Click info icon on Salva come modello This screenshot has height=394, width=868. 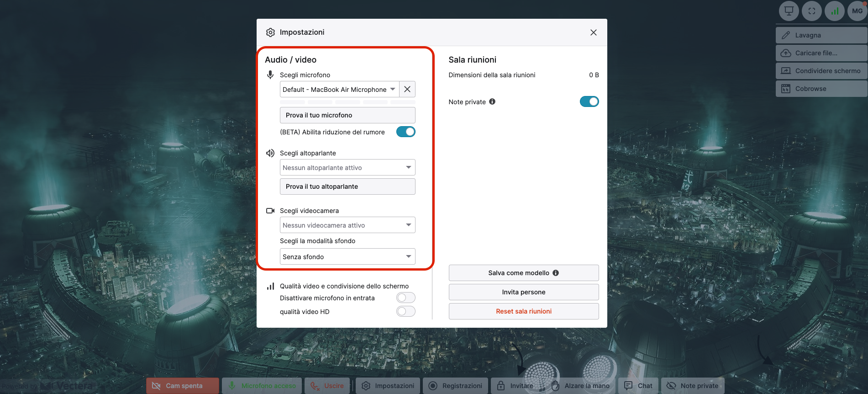coord(556,273)
